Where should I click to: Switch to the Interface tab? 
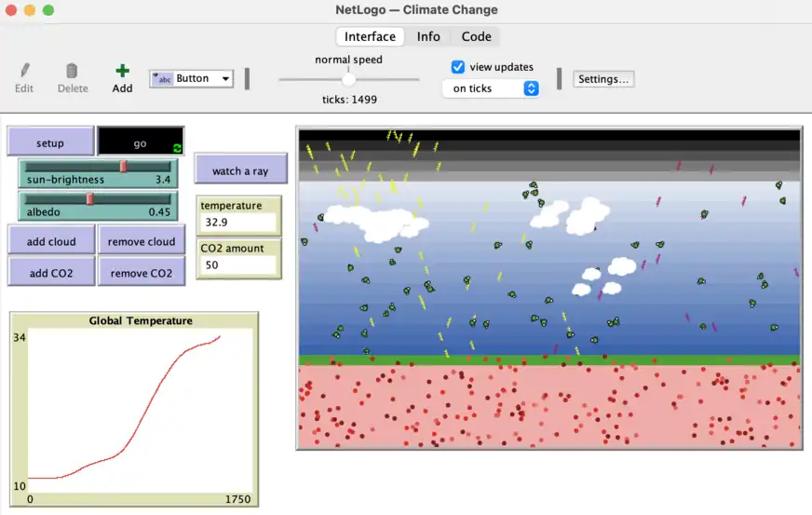coord(370,36)
